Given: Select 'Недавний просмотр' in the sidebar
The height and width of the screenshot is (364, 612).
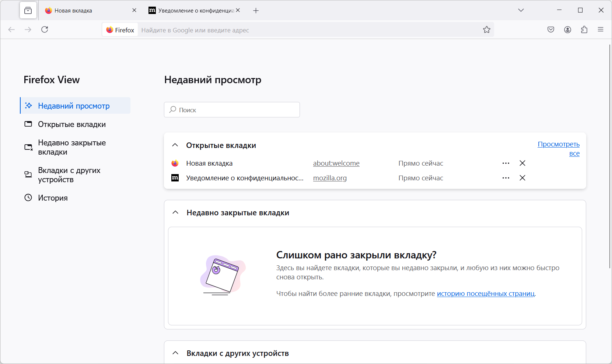Looking at the screenshot, I should (x=75, y=106).
